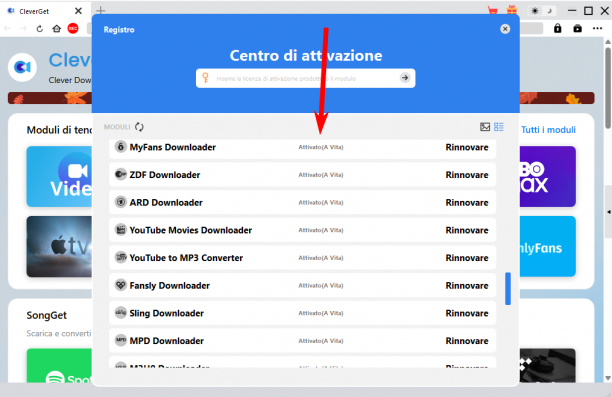Select the YouTube to MP3 Converter icon

(121, 257)
